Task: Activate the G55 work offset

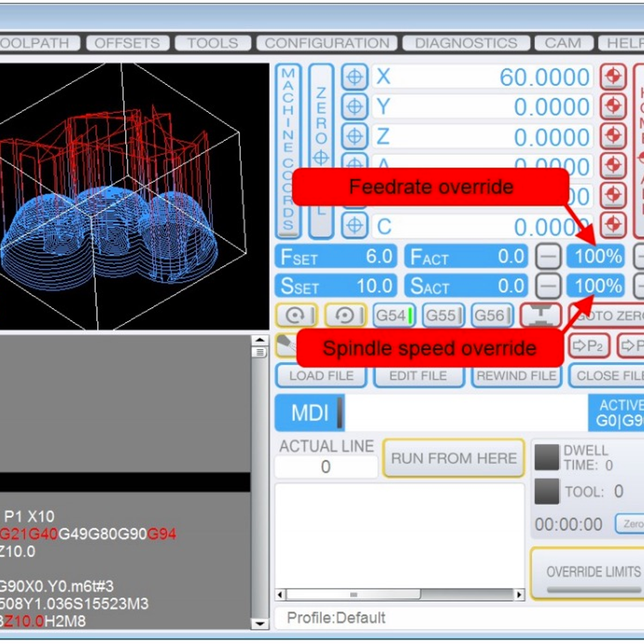Action: pos(443,315)
